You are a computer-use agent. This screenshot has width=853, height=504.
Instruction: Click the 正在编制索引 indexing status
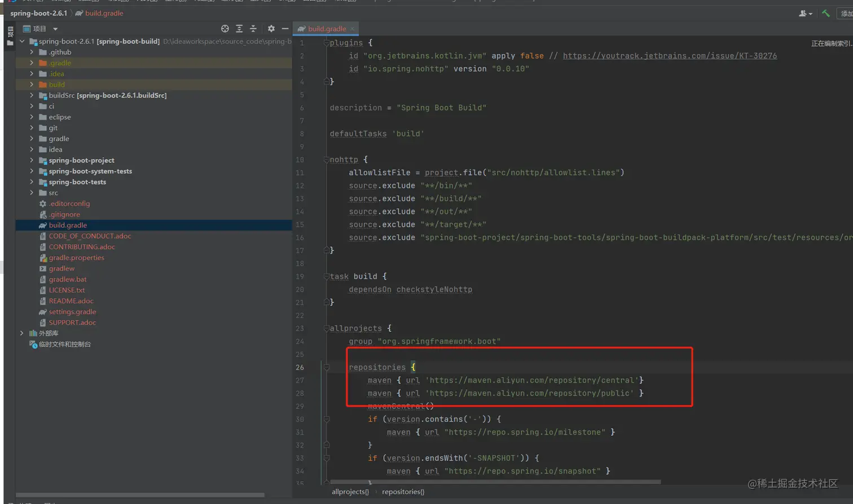click(x=832, y=43)
